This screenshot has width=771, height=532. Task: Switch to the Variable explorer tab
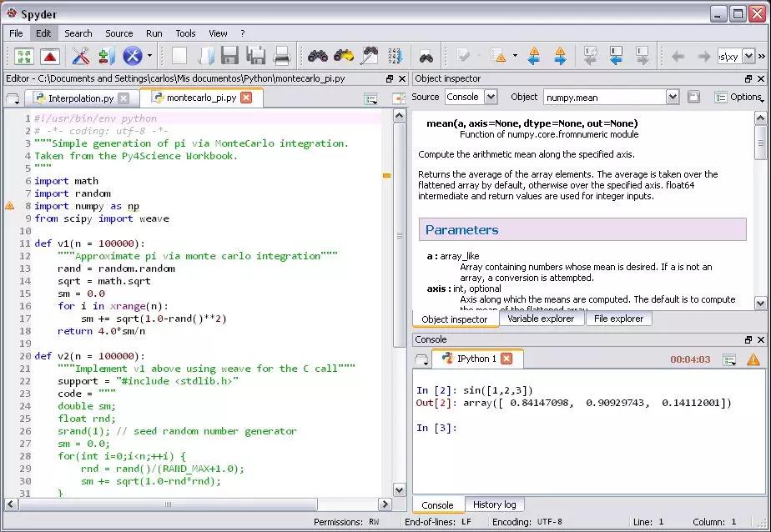(x=541, y=319)
